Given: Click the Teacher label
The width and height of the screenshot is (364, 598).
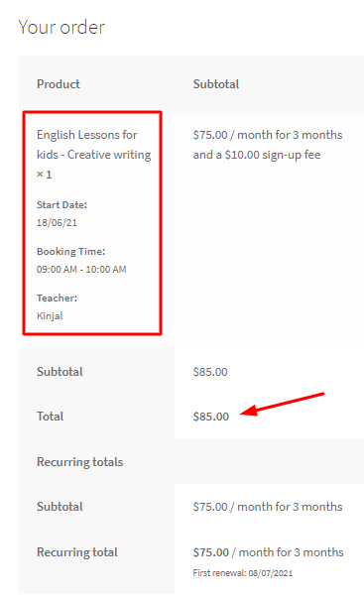Looking at the screenshot, I should tap(57, 298).
